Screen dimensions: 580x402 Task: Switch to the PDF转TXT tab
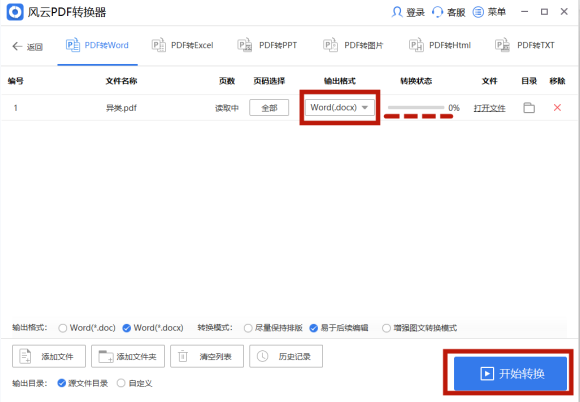click(525, 45)
